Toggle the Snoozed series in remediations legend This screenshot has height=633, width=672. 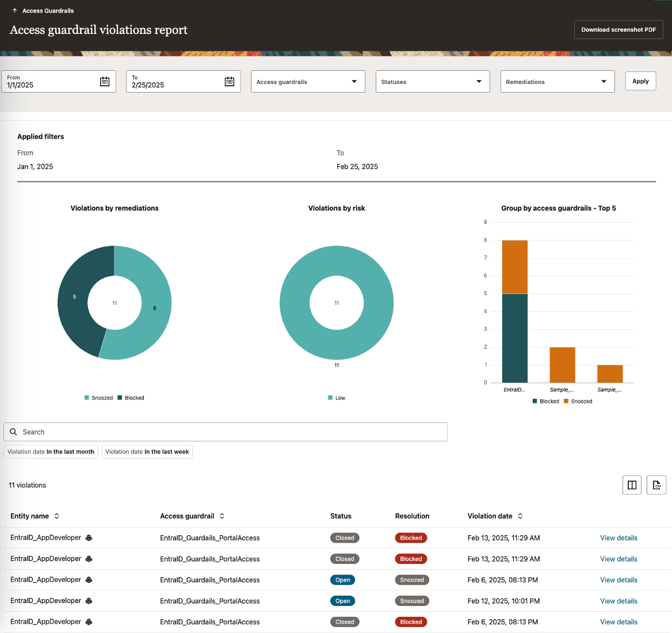tap(98, 398)
